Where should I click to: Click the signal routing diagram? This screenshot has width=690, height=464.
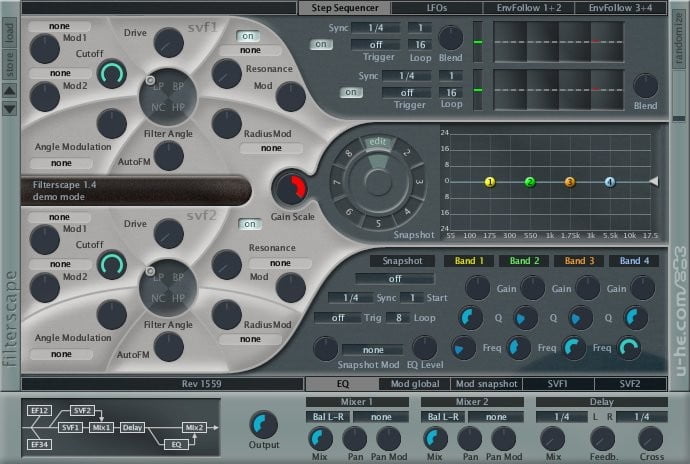tap(121, 427)
